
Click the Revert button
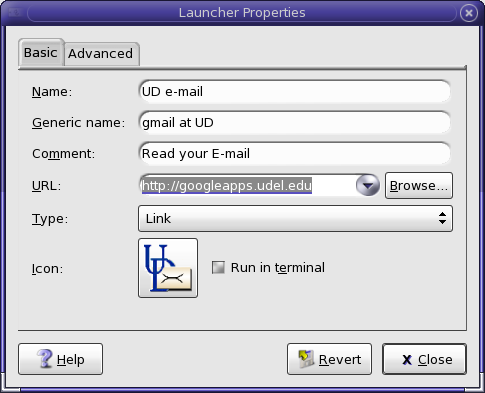(329, 359)
